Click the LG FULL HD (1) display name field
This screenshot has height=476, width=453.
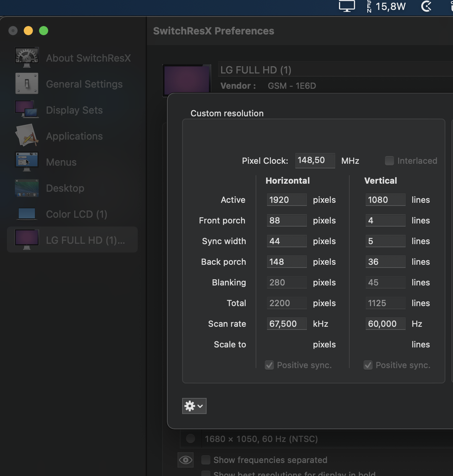tap(336, 70)
